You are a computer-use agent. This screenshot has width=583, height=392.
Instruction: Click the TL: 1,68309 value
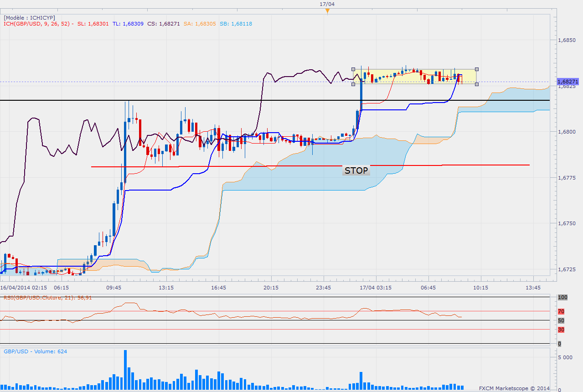click(128, 24)
